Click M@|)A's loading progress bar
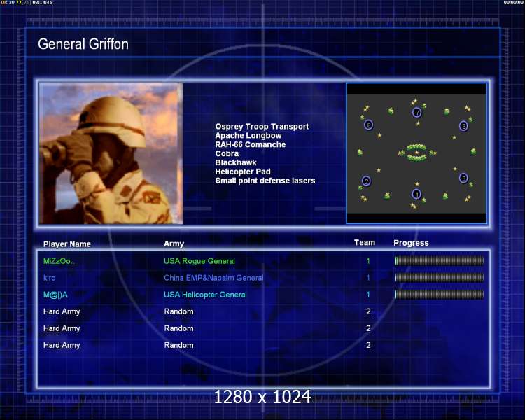Viewport: 525px width, 420px height. (x=440, y=295)
